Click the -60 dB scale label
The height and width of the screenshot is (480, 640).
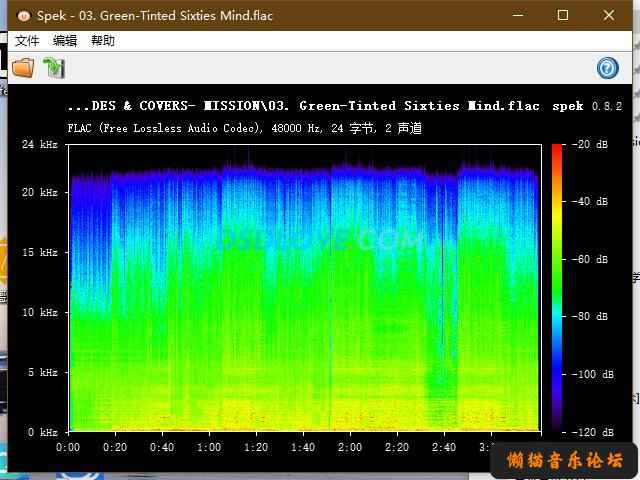coord(590,260)
